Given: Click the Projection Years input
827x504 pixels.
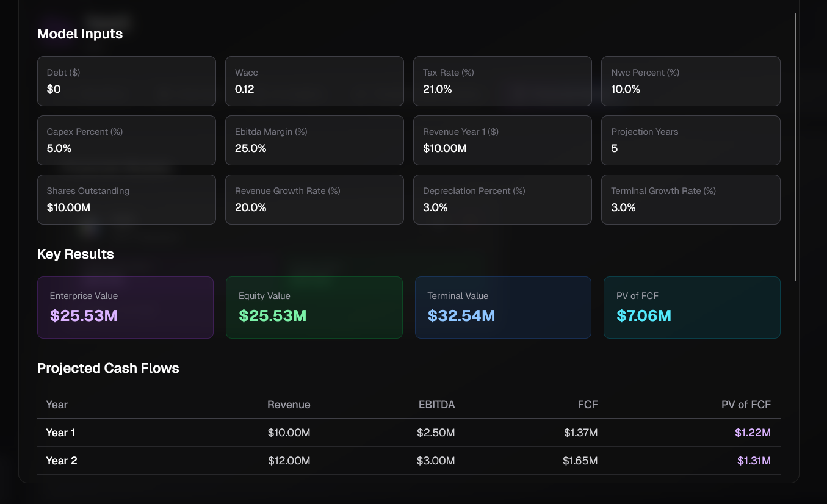Looking at the screenshot, I should click(x=690, y=140).
